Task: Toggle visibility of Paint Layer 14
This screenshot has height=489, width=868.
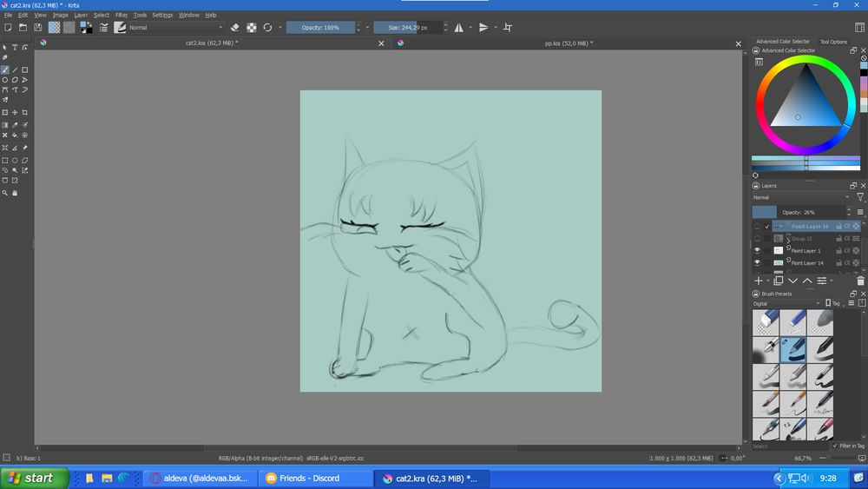Action: (x=757, y=262)
